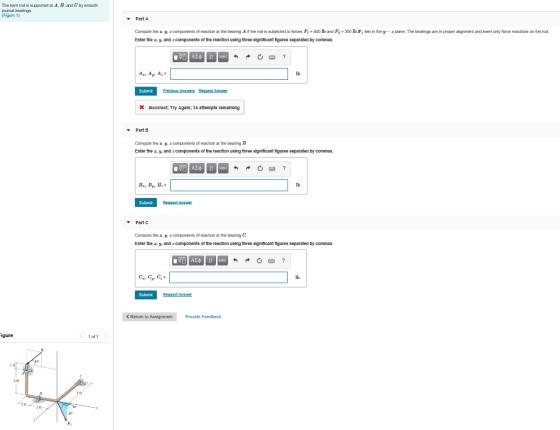The image size is (560, 430).
Task: Collapse the Part C section
Action: [x=129, y=222]
